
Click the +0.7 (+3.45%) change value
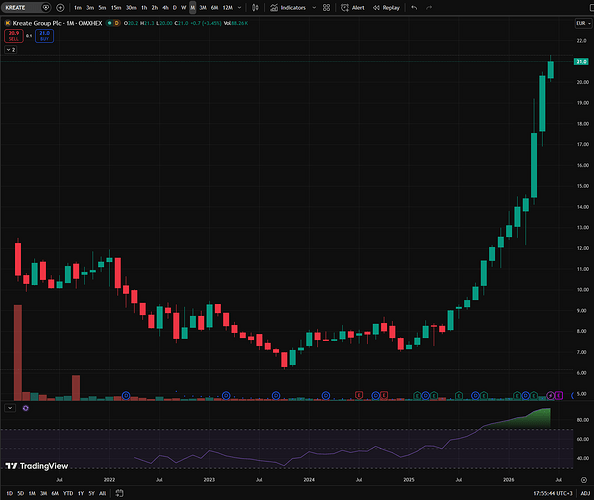tap(206, 23)
